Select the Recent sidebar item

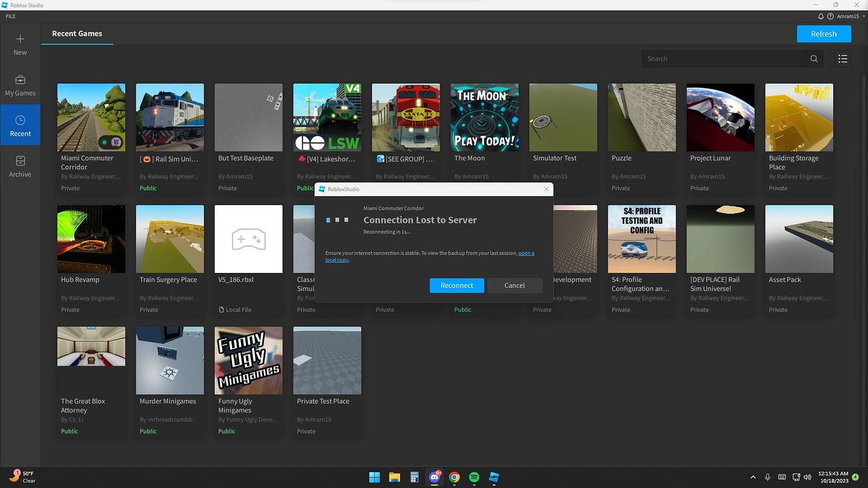pyautogui.click(x=20, y=125)
